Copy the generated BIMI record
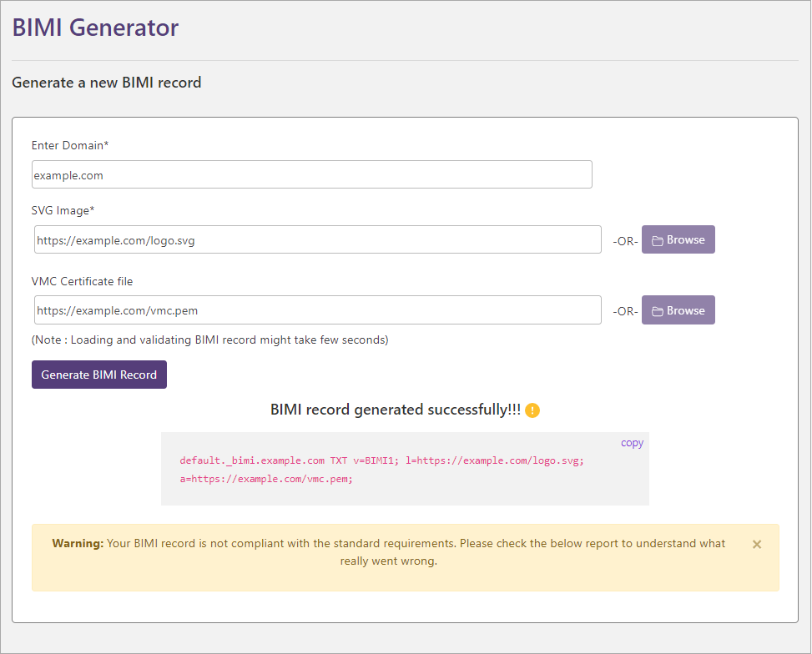Viewport: 812px width, 654px height. click(632, 443)
